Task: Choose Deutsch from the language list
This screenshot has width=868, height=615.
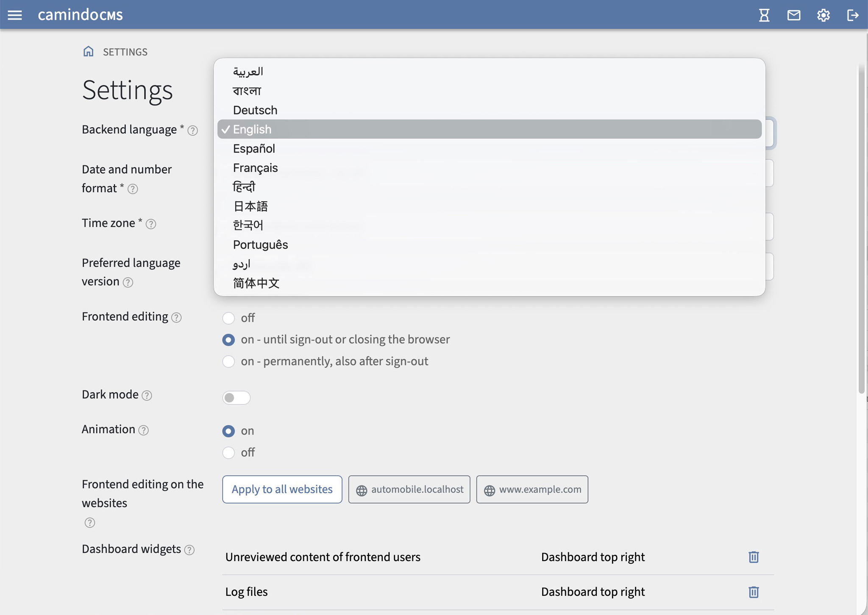Action: [x=489, y=110]
